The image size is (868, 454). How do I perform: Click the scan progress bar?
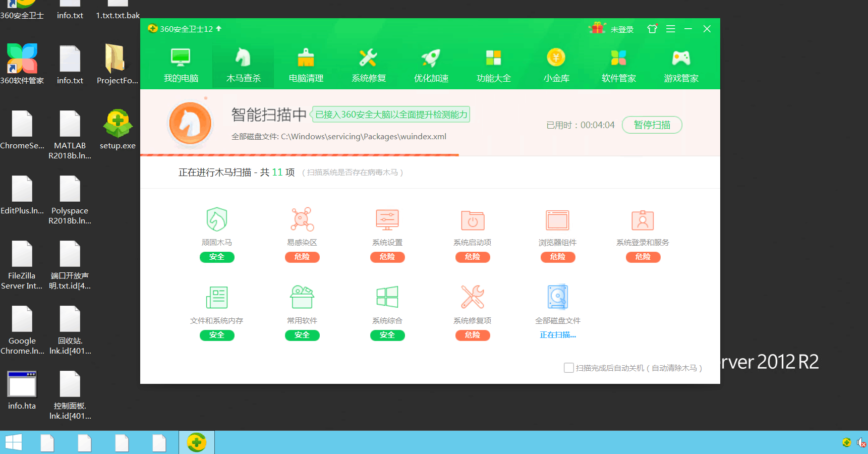tap(300, 155)
